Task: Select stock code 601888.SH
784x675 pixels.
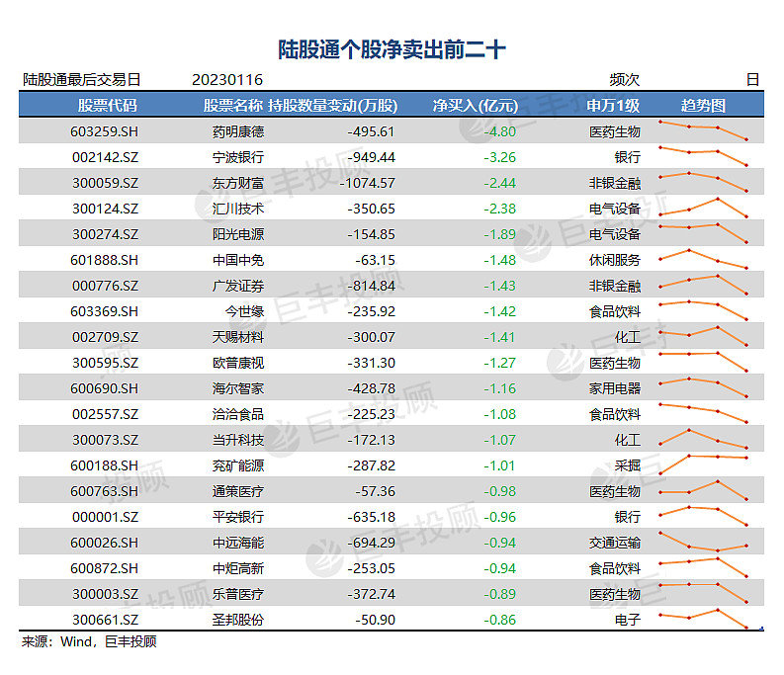Action: (x=105, y=260)
